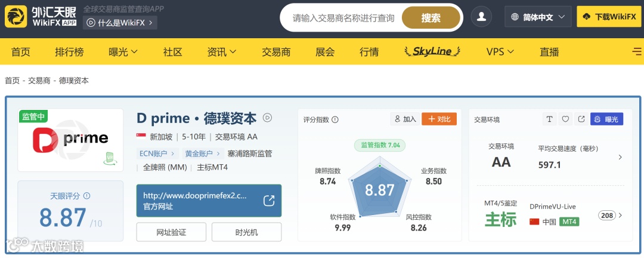The image size is (644, 258).
Task: Click the 时光机 button
Action: click(x=246, y=232)
